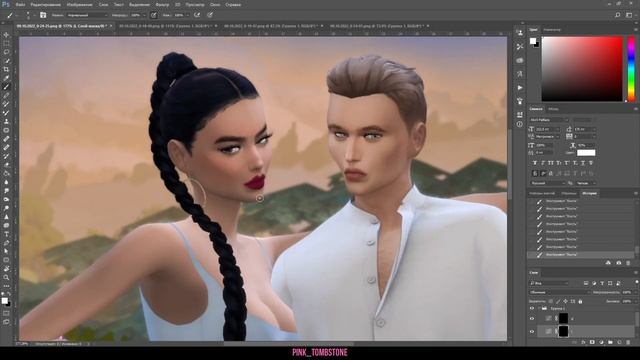The width and height of the screenshot is (640, 360).
Task: Open the brush settings panel from the options bar
Action: point(43,15)
